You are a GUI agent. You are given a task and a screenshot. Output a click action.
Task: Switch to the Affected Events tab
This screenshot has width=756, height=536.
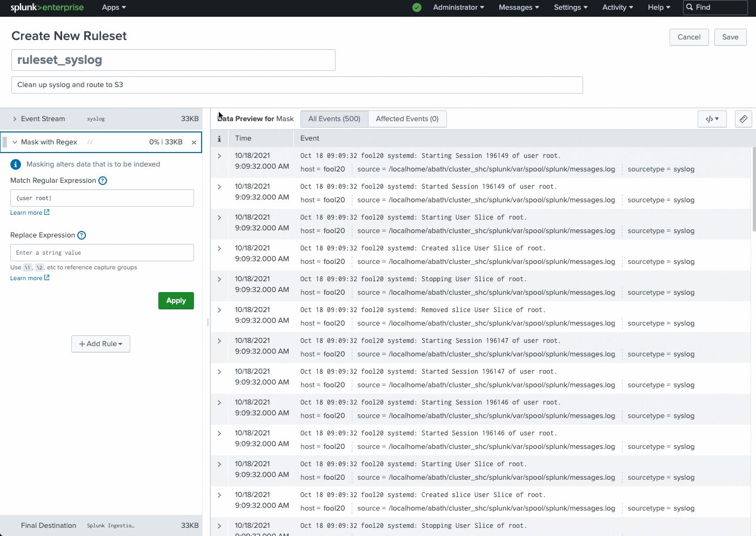407,119
